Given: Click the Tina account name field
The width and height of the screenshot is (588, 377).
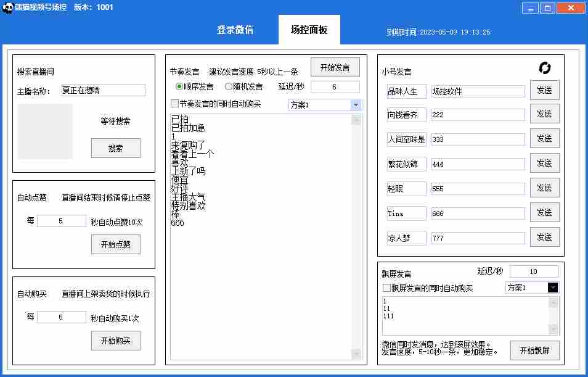Looking at the screenshot, I should point(407,213).
